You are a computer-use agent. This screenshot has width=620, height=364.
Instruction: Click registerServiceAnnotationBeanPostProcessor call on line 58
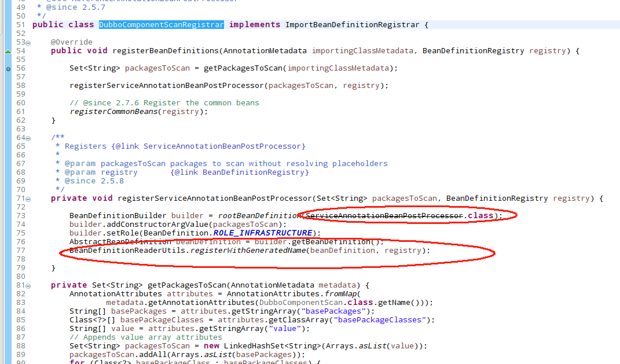[167, 86]
